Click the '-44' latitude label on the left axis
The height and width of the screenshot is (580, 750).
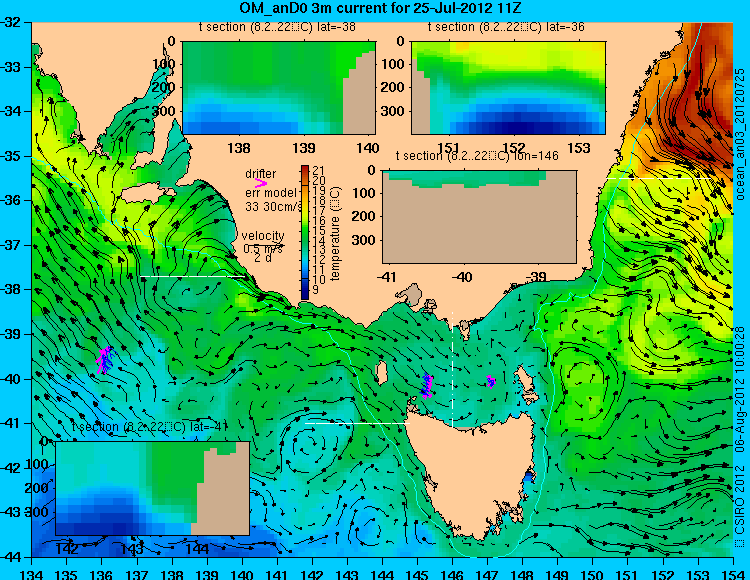[12, 557]
